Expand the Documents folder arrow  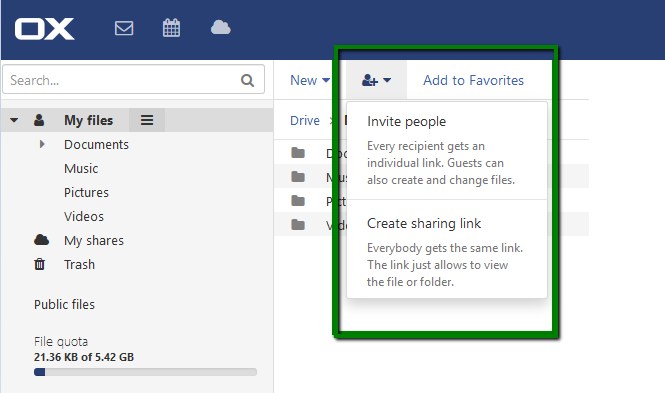point(42,144)
